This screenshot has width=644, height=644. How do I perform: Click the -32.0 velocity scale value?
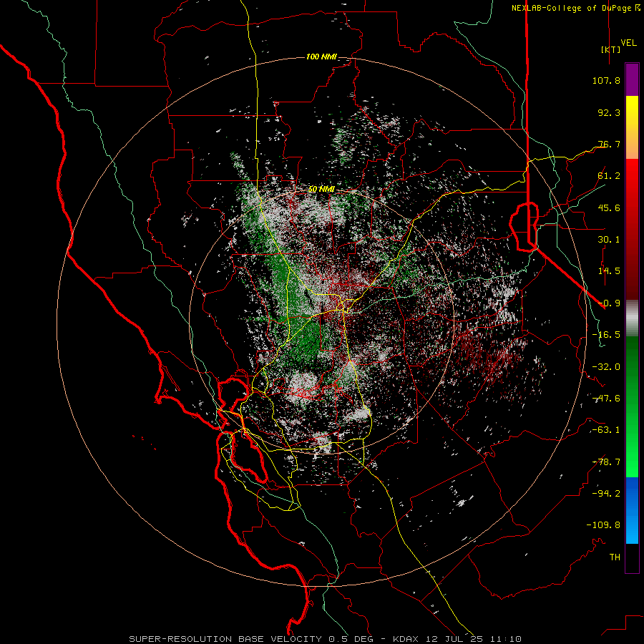(x=606, y=367)
